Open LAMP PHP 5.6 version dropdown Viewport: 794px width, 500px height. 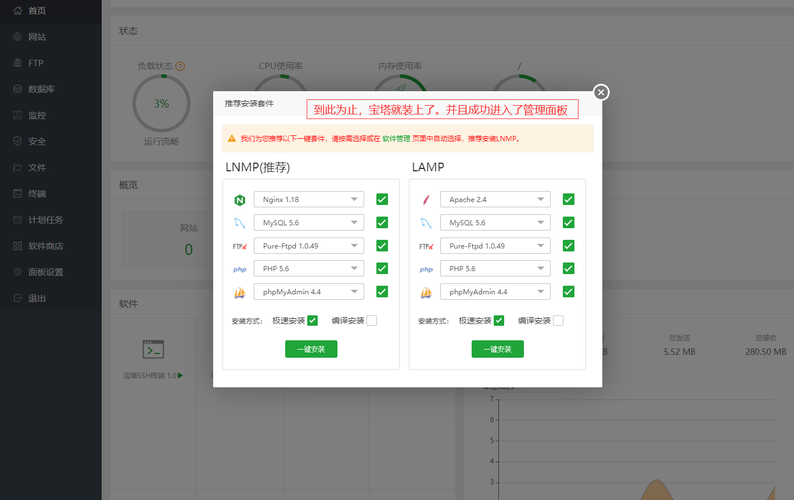tap(495, 268)
